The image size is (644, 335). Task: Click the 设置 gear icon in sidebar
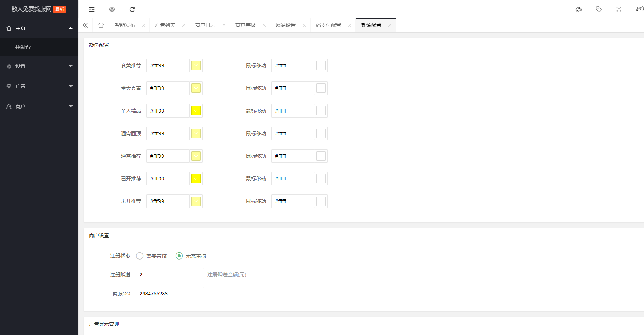pos(9,66)
